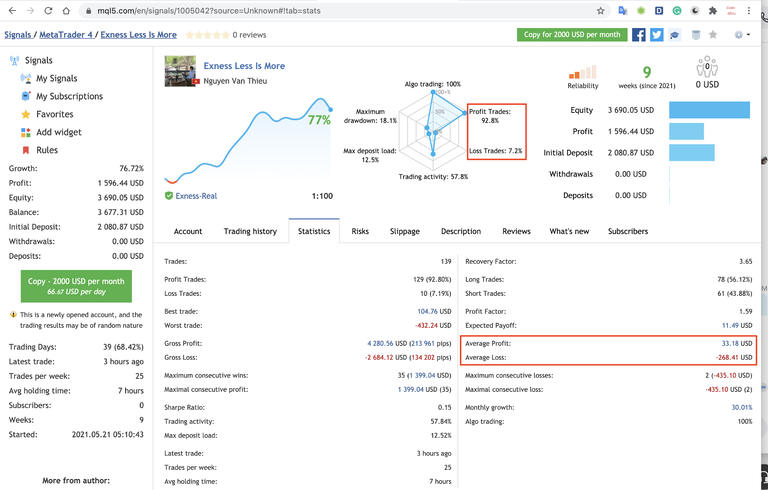This screenshot has height=490, width=768.
Task: Add signal to favorites with star icon
Action: point(712,34)
